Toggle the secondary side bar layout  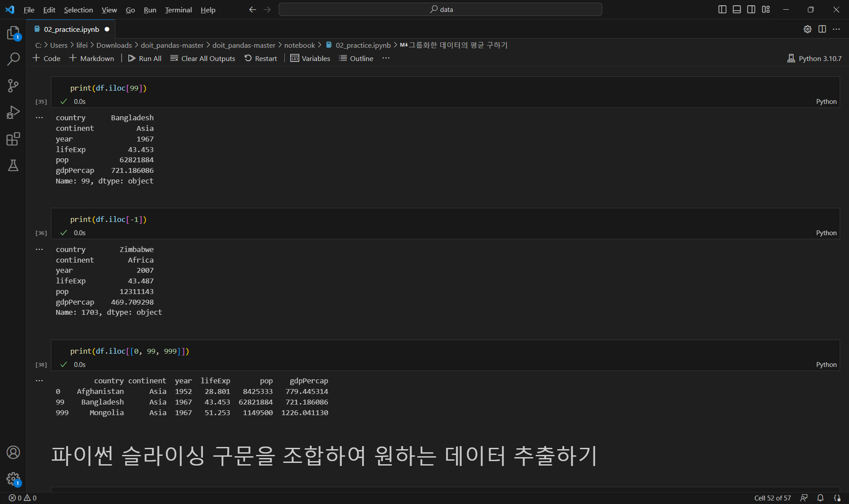(x=751, y=9)
